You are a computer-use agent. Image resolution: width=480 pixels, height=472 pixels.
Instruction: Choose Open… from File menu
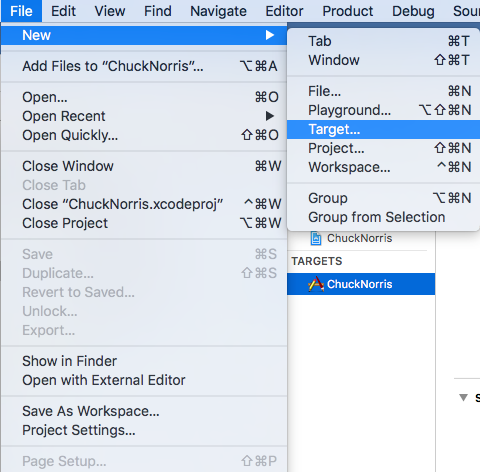click(144, 97)
